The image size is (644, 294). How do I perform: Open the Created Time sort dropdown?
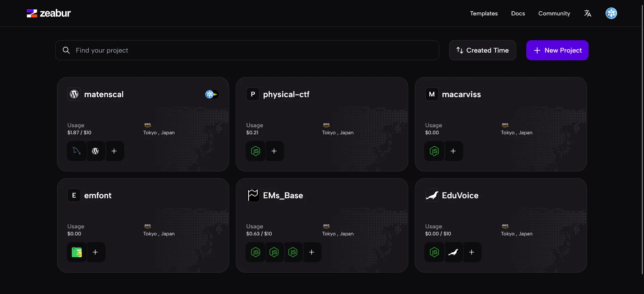tap(482, 50)
